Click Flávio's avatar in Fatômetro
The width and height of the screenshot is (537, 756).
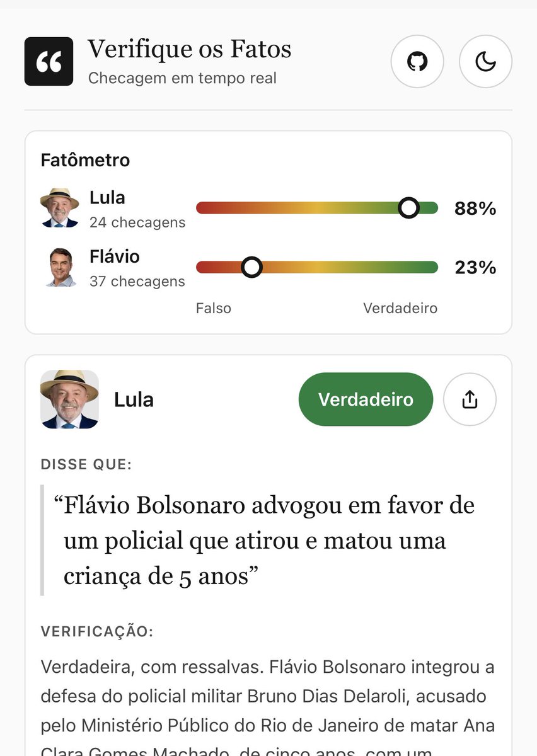[x=59, y=267]
